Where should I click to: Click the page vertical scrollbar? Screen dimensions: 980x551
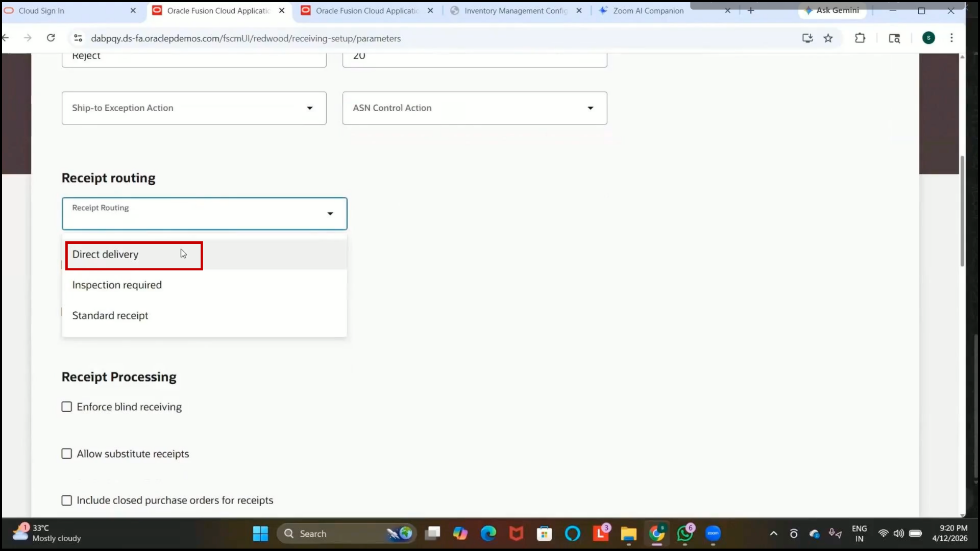pyautogui.click(x=963, y=212)
